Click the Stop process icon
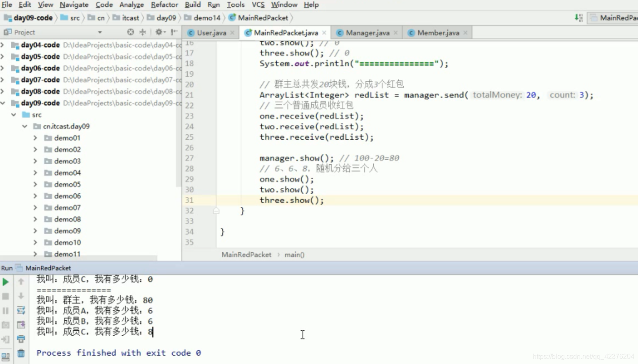The image size is (638, 364). (5, 296)
